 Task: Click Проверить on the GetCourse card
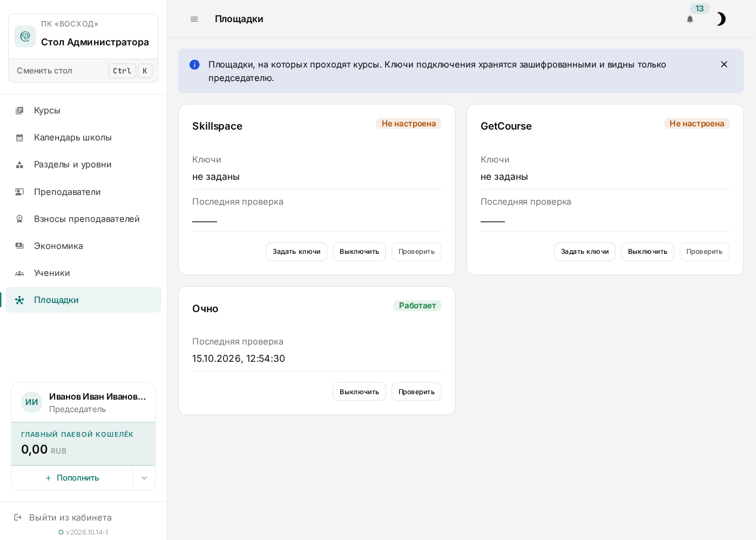[x=704, y=252]
